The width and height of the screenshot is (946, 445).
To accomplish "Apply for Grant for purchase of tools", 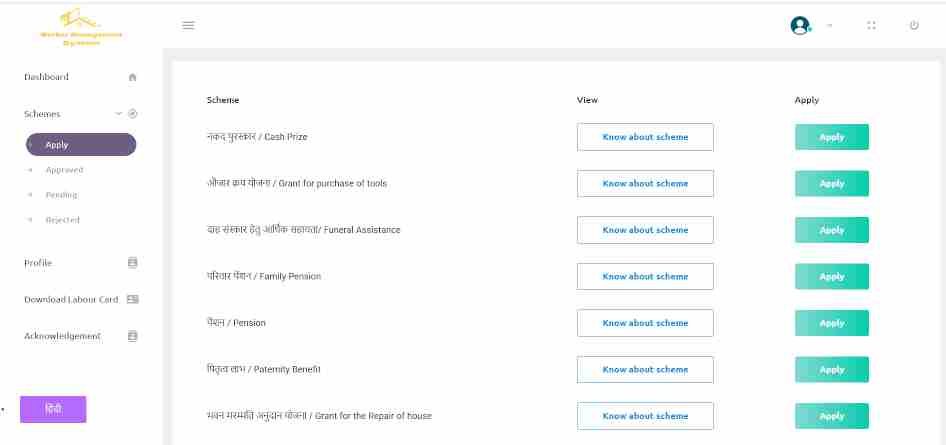I will (832, 183).
